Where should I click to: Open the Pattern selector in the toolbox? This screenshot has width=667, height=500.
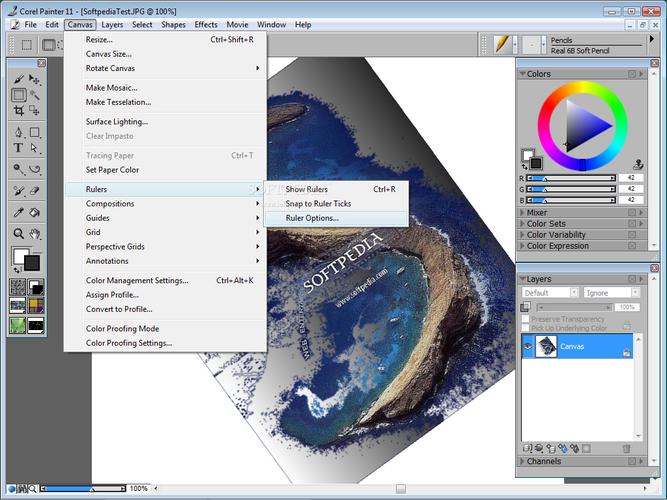(x=18, y=306)
